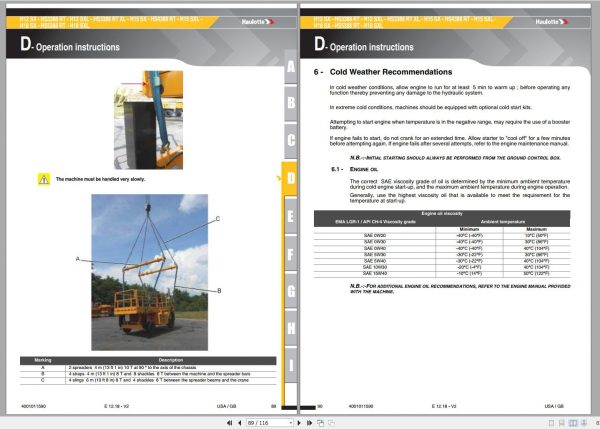
Task: Click label B on the lifting diagram
Action: tap(219, 291)
